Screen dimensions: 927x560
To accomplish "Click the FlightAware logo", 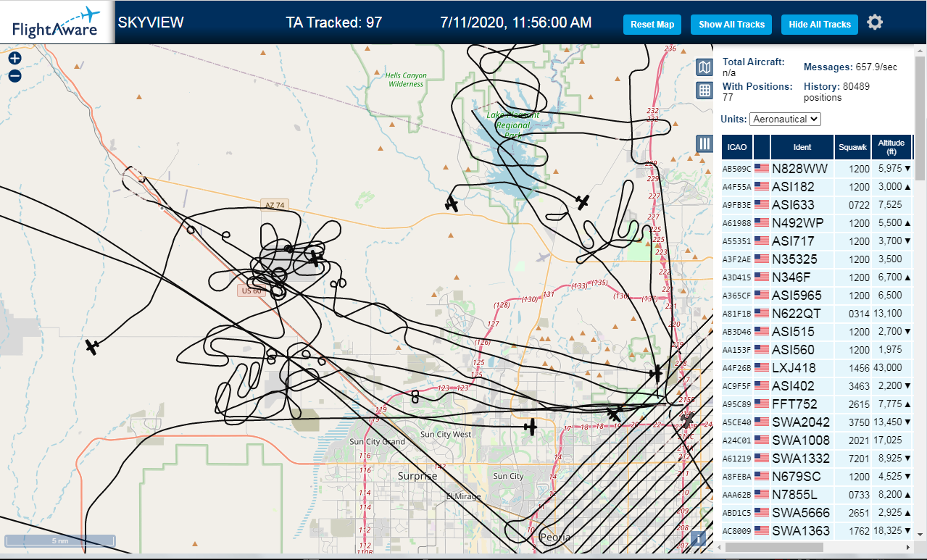I will (x=57, y=22).
